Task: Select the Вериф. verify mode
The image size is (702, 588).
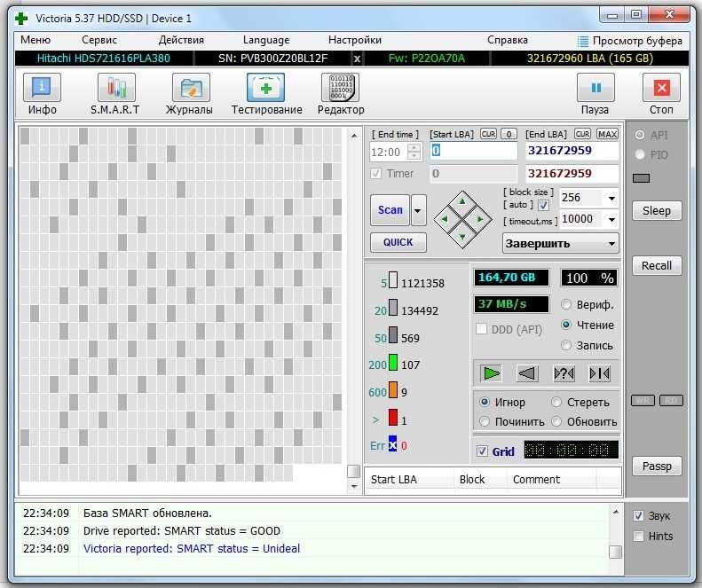Action: click(x=566, y=304)
